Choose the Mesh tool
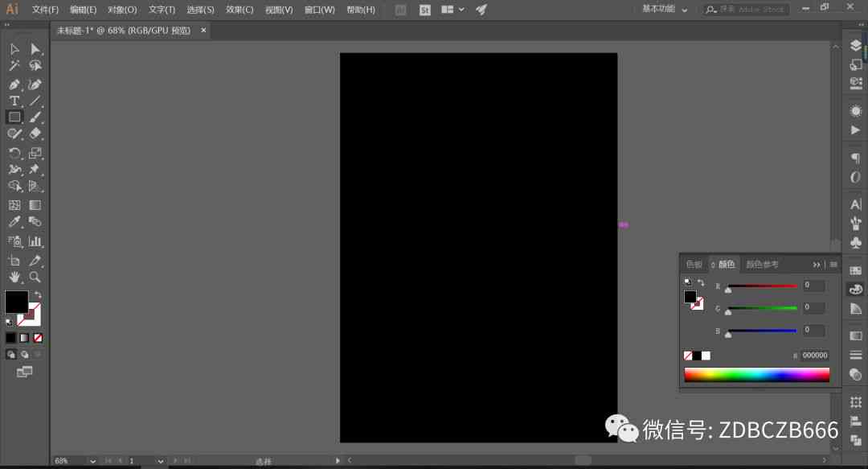The width and height of the screenshot is (868, 469). pyautogui.click(x=14, y=205)
